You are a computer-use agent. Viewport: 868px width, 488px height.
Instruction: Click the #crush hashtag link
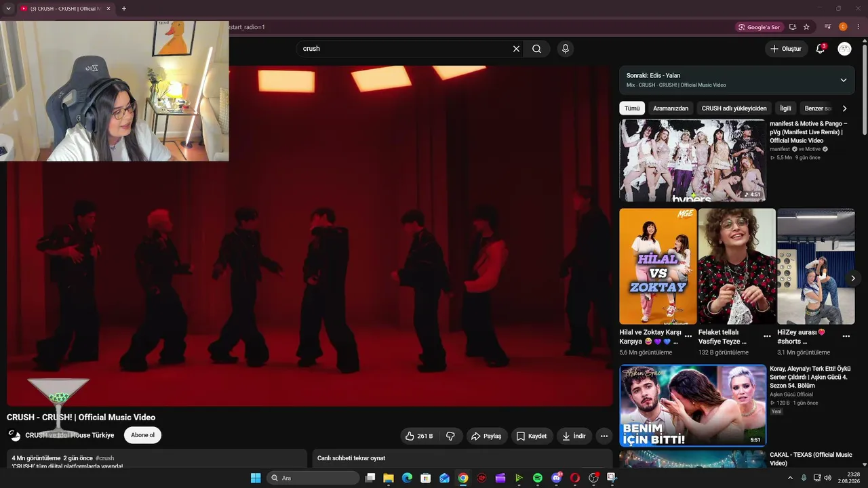105,458
